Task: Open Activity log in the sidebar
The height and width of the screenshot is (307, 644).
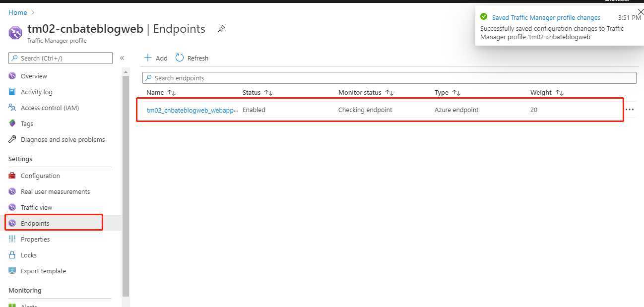Action: (36, 92)
